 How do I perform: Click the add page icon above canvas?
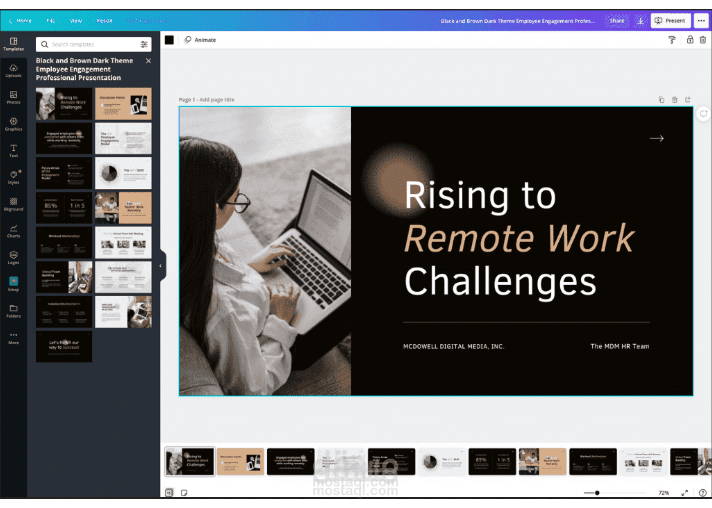pyautogui.click(x=687, y=99)
